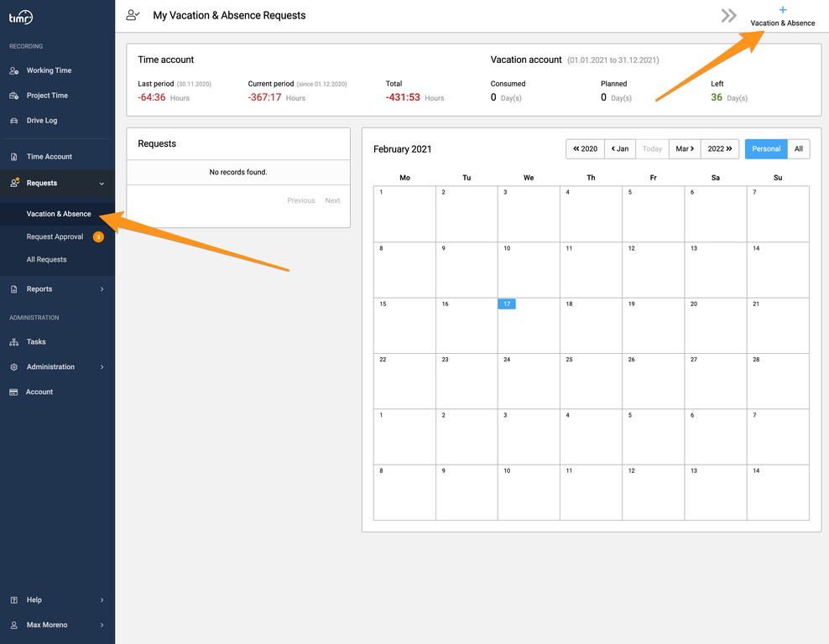The height and width of the screenshot is (644, 829).
Task: Click the user-check icon beside page title
Action: (x=133, y=15)
